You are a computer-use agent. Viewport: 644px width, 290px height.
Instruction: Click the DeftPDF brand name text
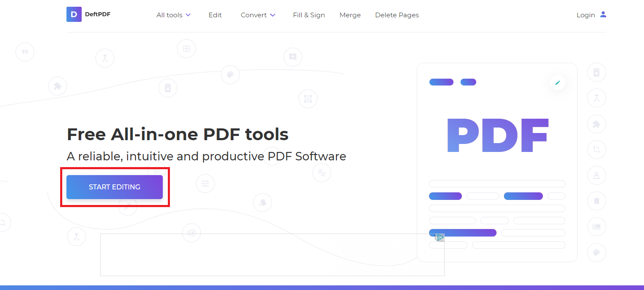(98, 14)
